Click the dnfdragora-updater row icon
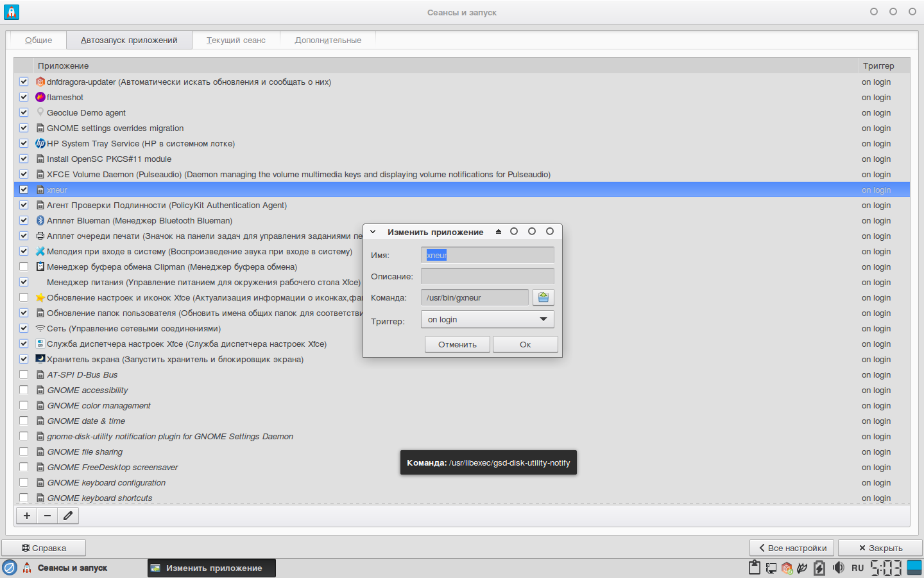This screenshot has height=578, width=924. pyautogui.click(x=40, y=82)
